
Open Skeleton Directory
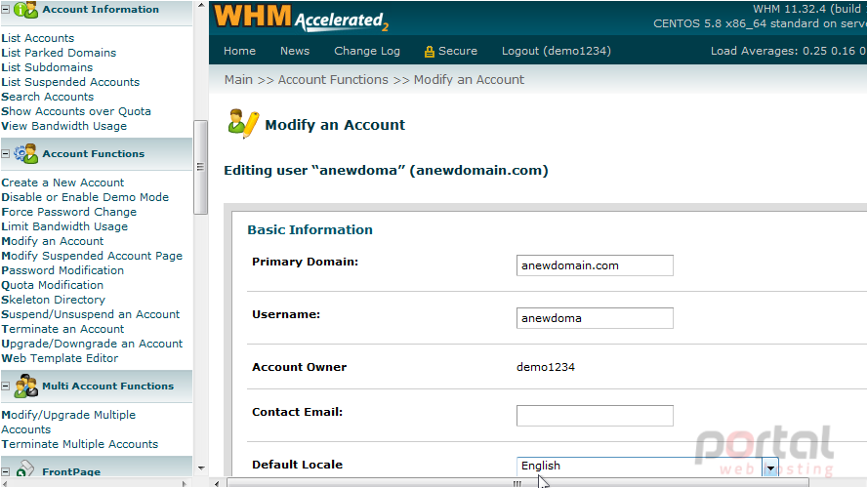53,300
